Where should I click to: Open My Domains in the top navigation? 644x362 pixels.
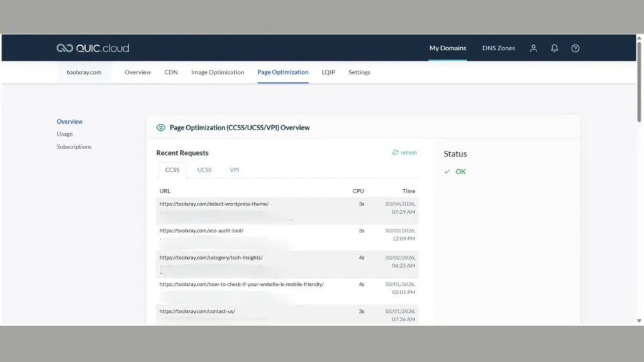point(447,48)
